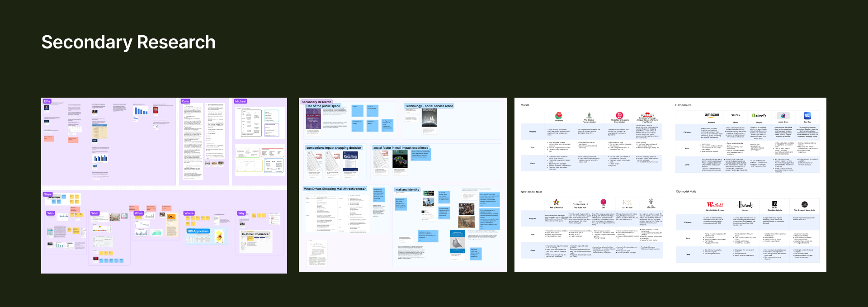
Task: Select the K11 Art Mall logo
Action: pos(627,203)
